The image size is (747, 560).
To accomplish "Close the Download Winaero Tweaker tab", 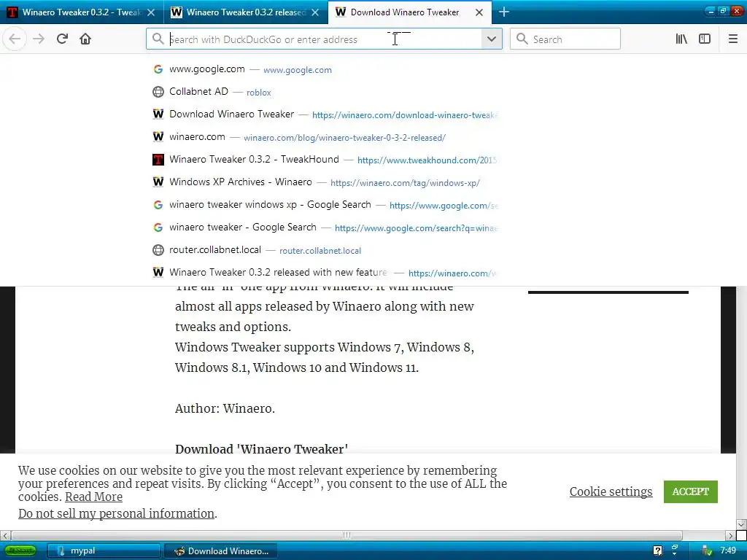I will pyautogui.click(x=479, y=12).
